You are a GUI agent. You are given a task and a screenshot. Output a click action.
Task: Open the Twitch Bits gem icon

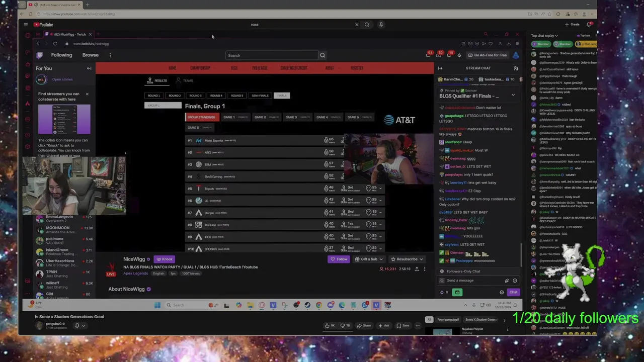459,55
